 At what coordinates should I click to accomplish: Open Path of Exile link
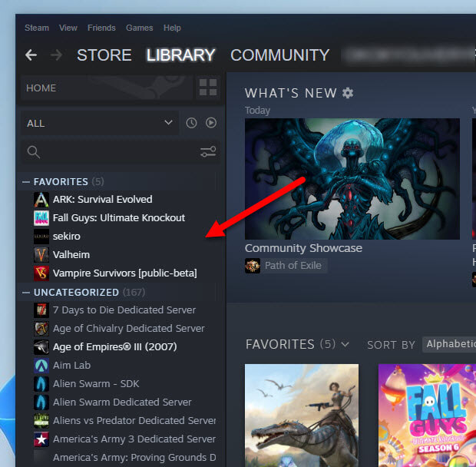pos(293,266)
